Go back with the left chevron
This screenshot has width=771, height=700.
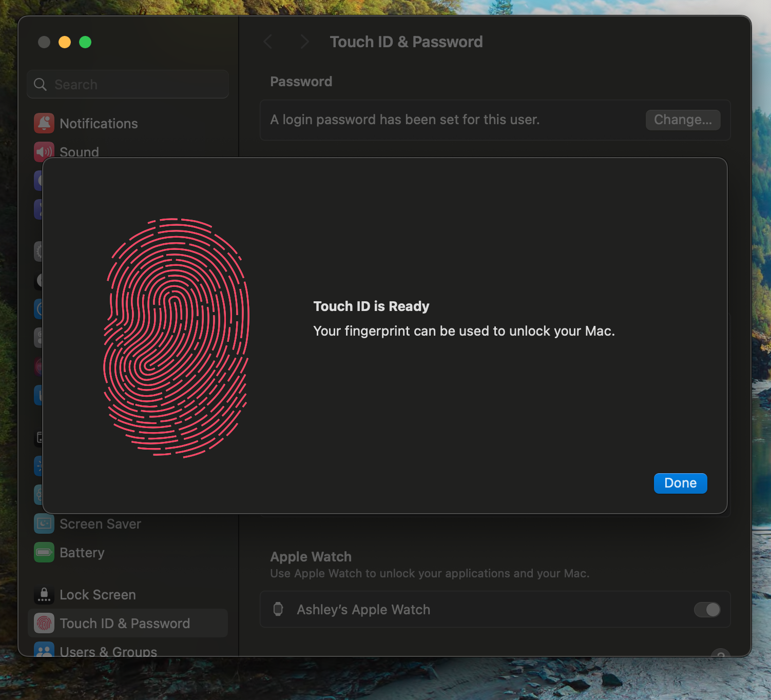coord(268,42)
